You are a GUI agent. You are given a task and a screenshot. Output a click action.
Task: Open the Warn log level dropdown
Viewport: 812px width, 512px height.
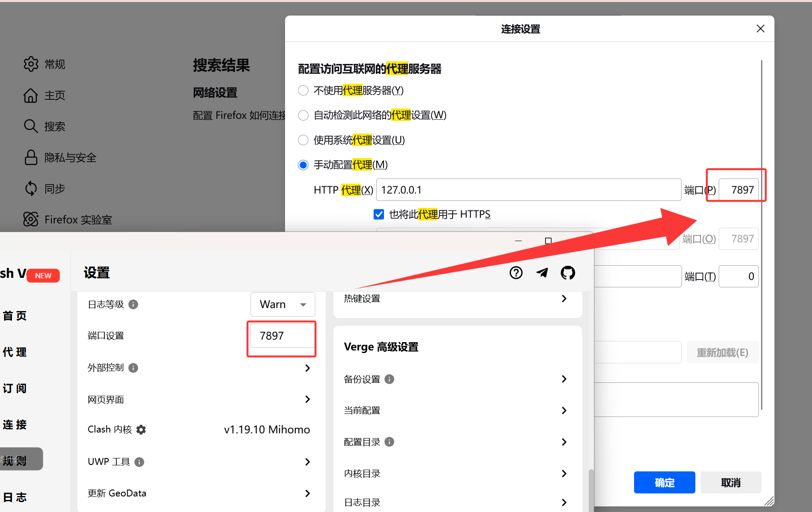pos(283,304)
